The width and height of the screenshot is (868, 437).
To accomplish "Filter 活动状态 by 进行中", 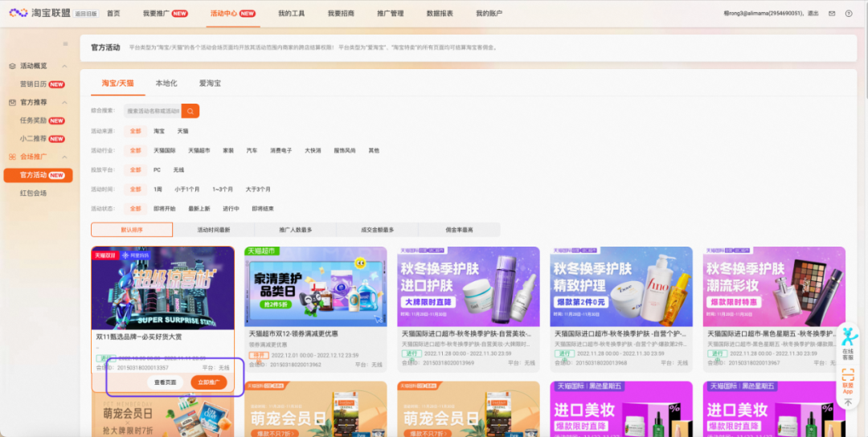I will pos(231,209).
